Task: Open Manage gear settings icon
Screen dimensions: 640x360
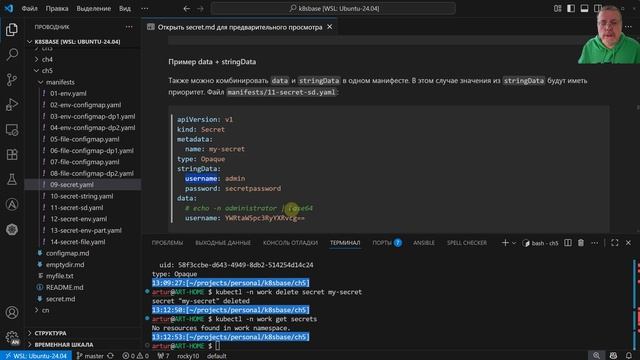Action: [x=12, y=337]
